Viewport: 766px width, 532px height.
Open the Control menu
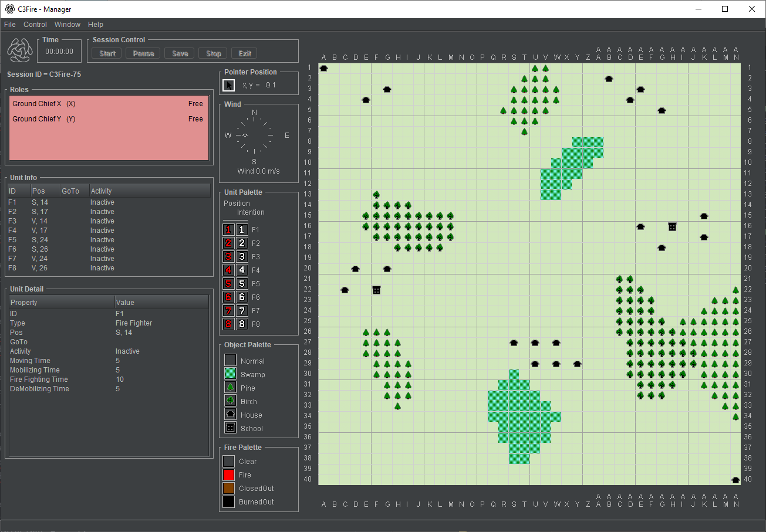35,25
